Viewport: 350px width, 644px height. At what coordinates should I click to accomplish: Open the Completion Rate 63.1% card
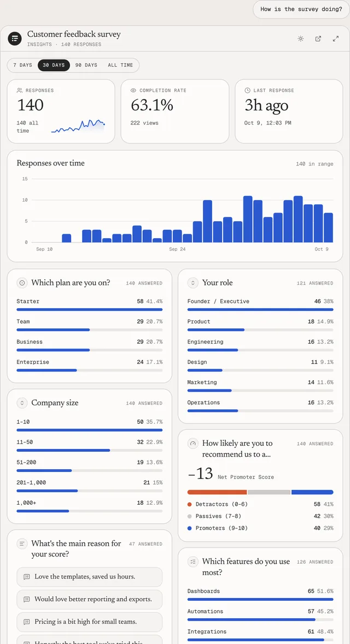175,111
